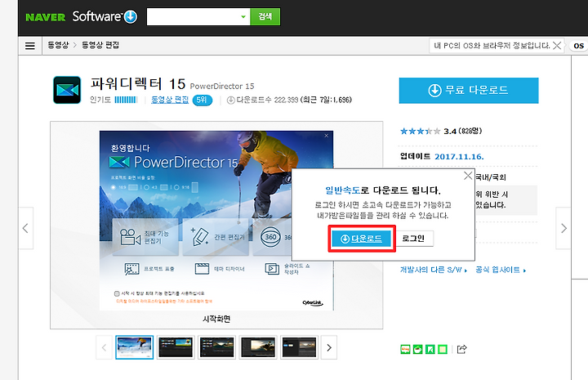The height and width of the screenshot is (380, 588).
Task: Select the third screenshot thumbnail
Action: point(216,347)
